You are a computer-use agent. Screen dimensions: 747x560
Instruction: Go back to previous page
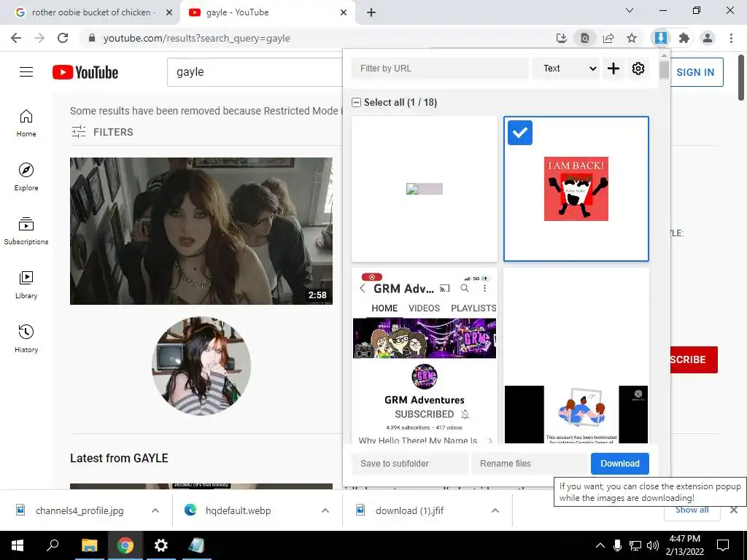click(x=16, y=38)
